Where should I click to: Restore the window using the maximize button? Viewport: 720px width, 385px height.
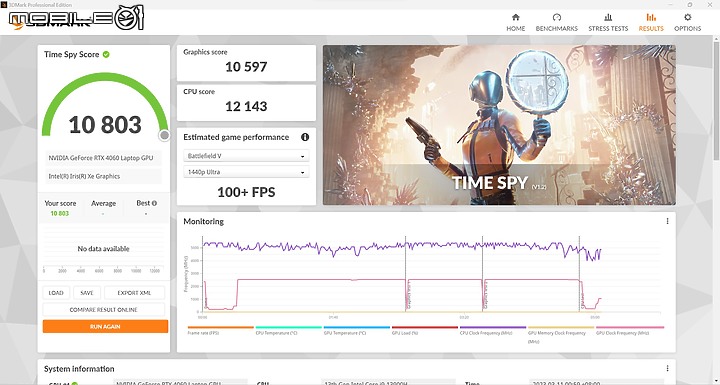tap(690, 5)
